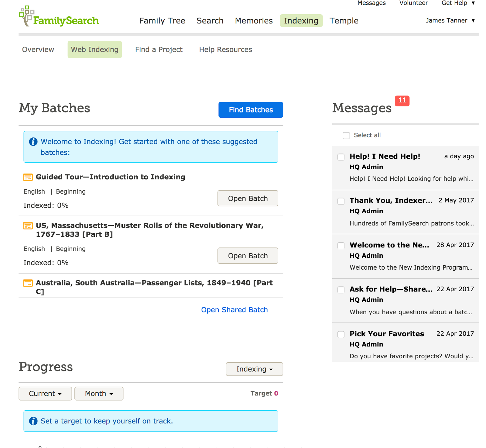Select the Web Indexing sub-tab
Screen dimensions: 486x448
95,50
